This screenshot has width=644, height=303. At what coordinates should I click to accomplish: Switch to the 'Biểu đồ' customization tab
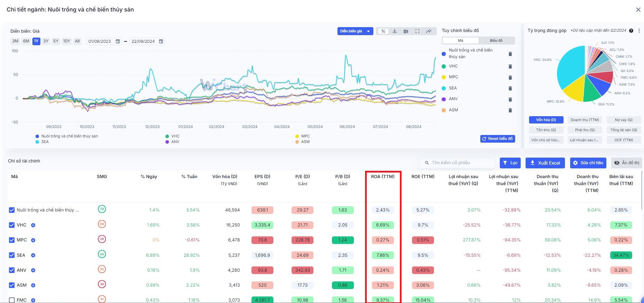[x=496, y=41]
